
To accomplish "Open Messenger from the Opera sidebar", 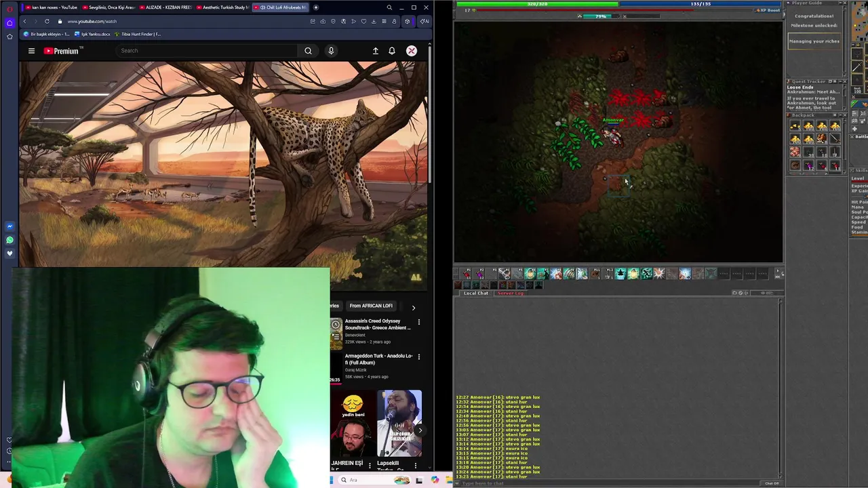I will 9,226.
